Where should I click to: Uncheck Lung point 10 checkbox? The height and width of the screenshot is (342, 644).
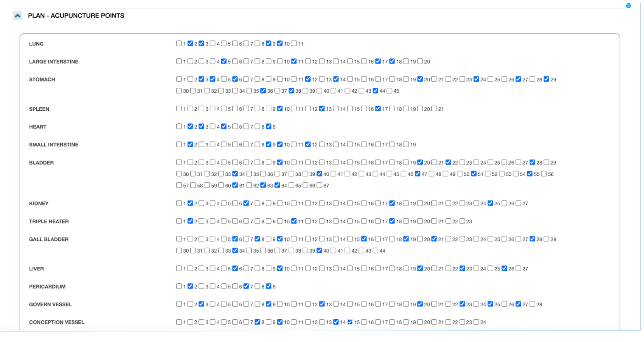pyautogui.click(x=280, y=43)
